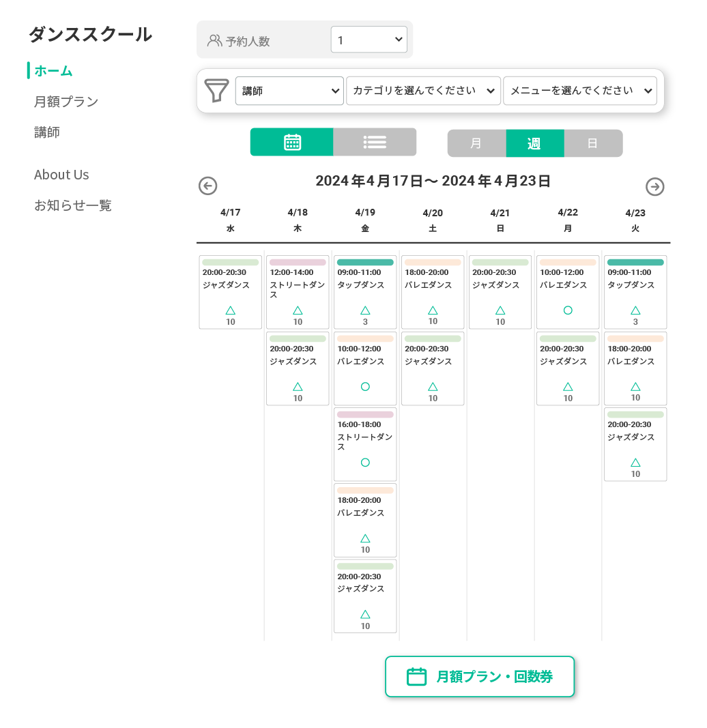Screen dimensions: 707x728
Task: Switch to list view icon
Action: 375,142
